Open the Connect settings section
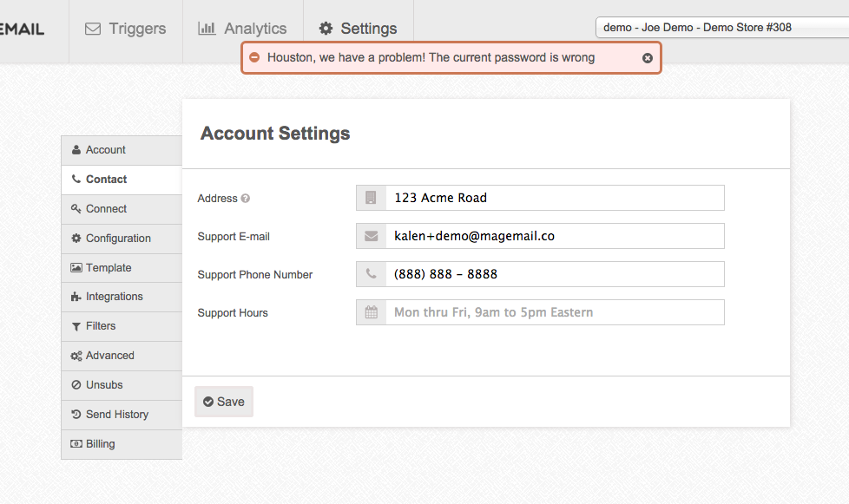Screen dimensions: 849x504 [106, 209]
